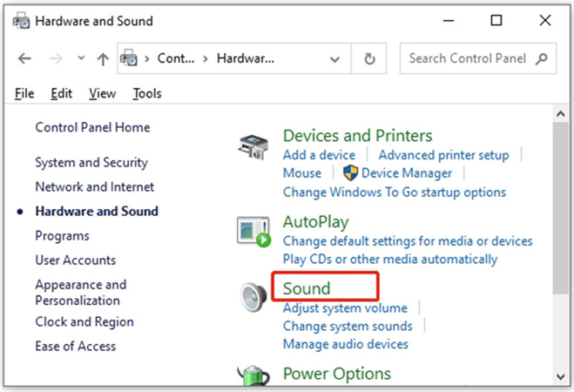
Task: Click the title bar Hardware and Sound icon
Action: 21,21
